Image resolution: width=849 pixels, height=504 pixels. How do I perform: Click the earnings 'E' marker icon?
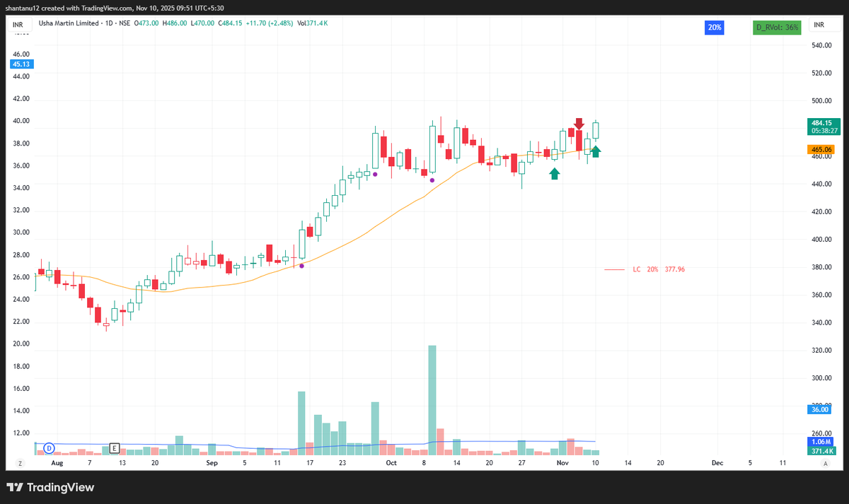point(115,448)
